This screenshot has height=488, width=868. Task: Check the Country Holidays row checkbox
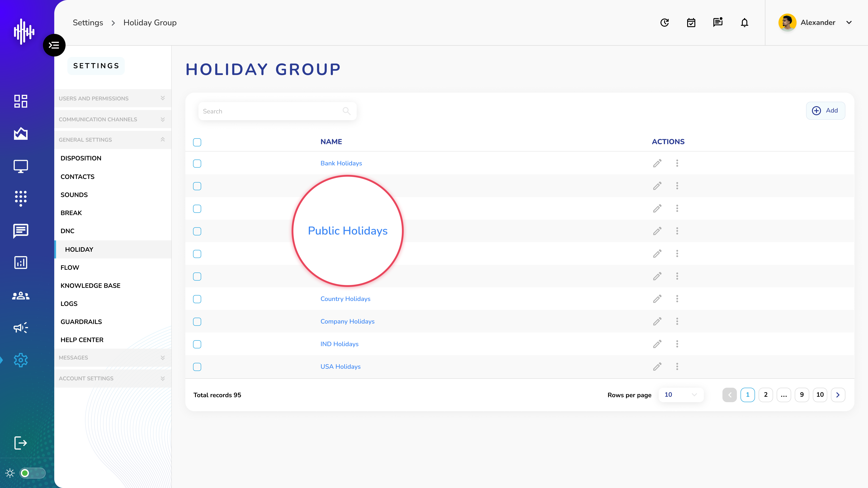[x=197, y=299]
